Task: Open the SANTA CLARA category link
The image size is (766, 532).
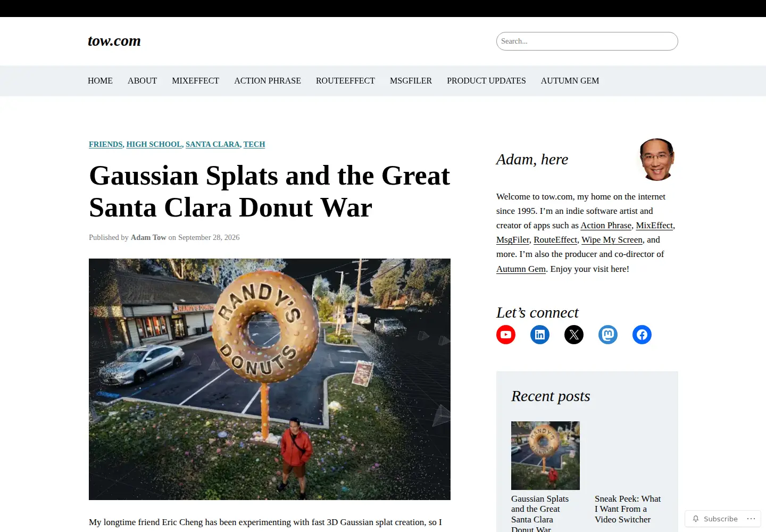Action: [x=213, y=144]
